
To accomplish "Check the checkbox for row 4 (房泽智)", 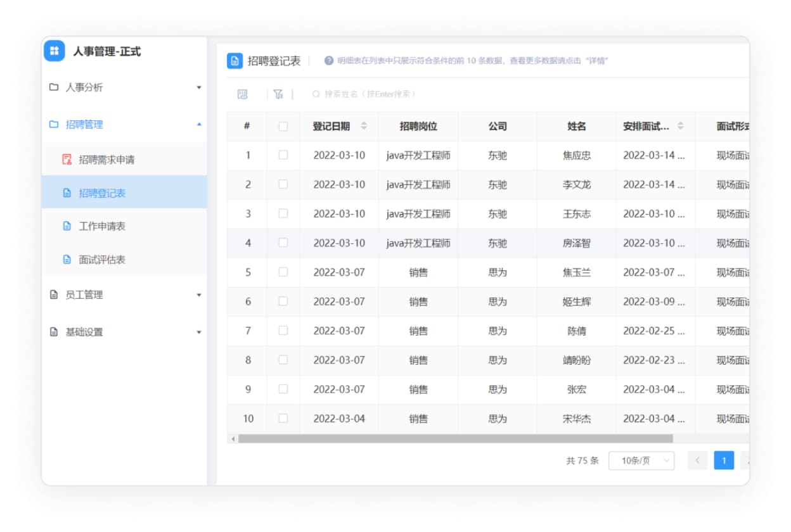I will (283, 243).
